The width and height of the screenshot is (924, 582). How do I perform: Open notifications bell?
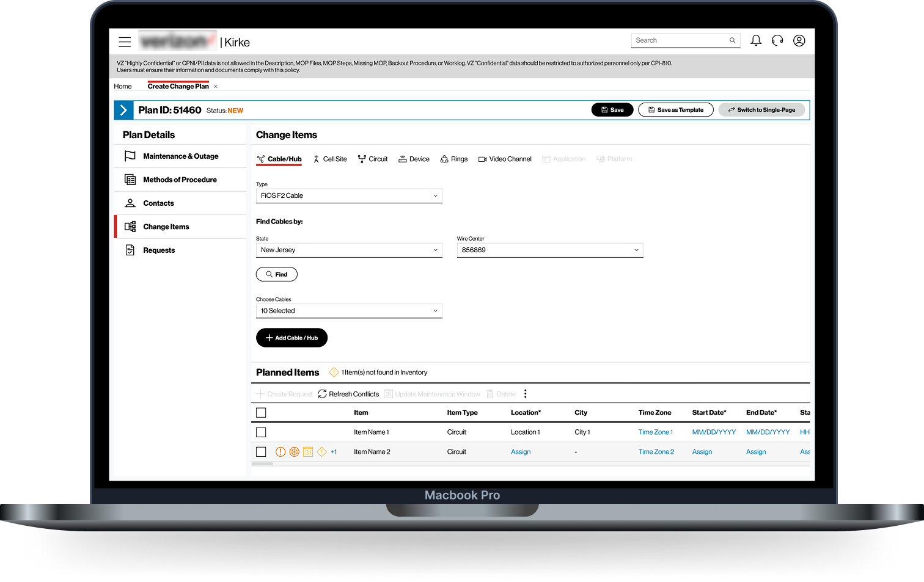click(756, 40)
